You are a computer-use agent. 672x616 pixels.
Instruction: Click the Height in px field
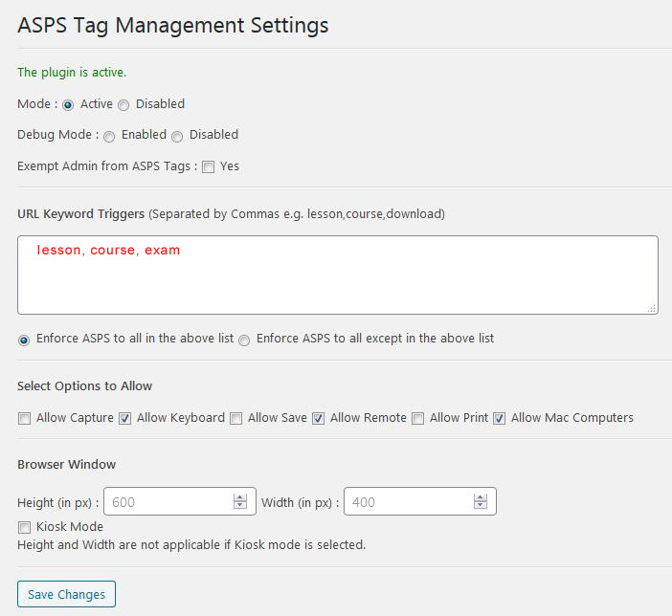(180, 501)
